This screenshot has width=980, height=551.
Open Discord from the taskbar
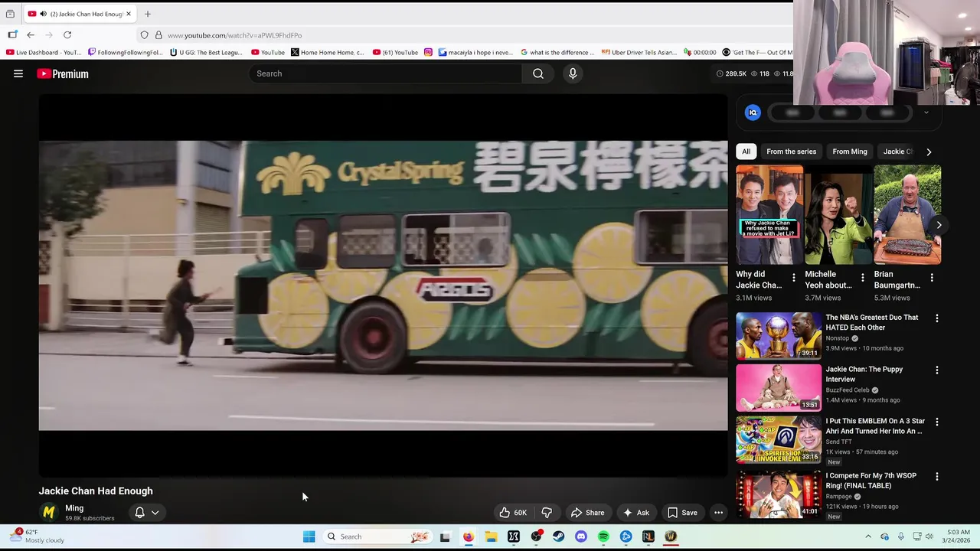click(581, 536)
